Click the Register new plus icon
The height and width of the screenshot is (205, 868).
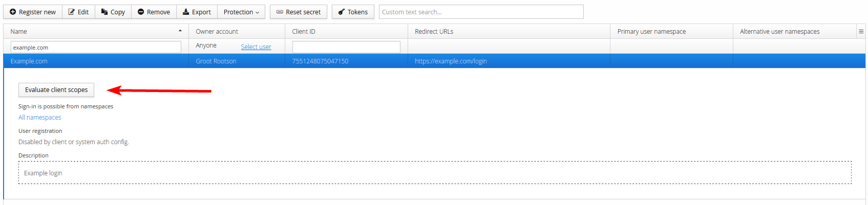click(x=13, y=12)
